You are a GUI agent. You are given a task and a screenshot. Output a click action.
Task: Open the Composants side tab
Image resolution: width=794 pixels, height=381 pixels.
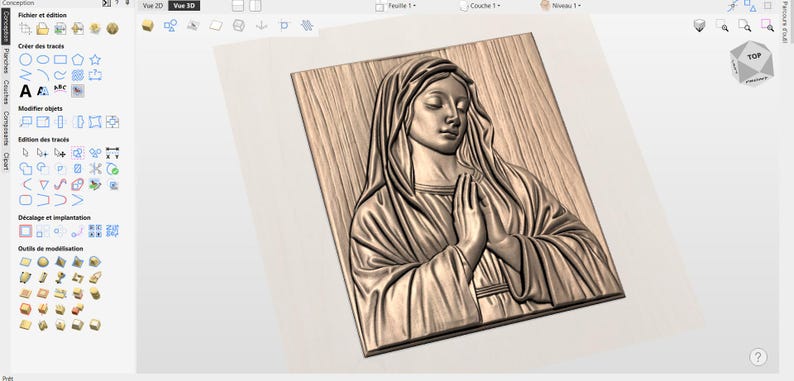6,128
